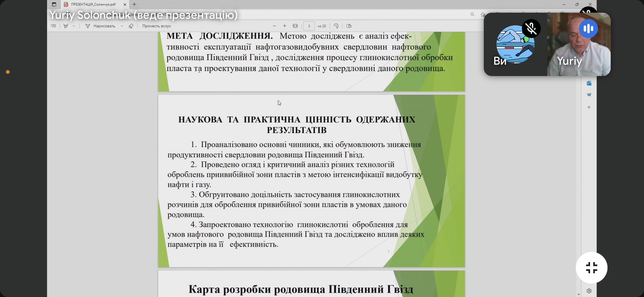Click the Прочесть вслух button
The height and width of the screenshot is (297, 644).
pyautogui.click(x=156, y=26)
